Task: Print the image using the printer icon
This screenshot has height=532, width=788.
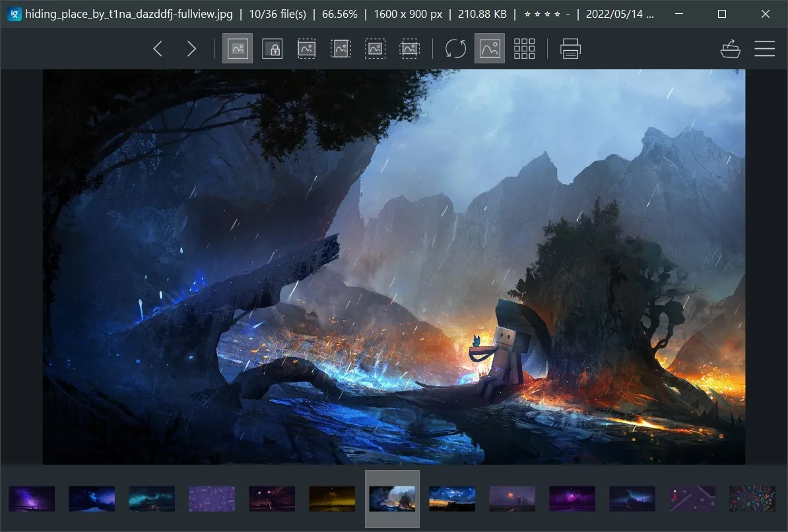Action: pos(570,49)
